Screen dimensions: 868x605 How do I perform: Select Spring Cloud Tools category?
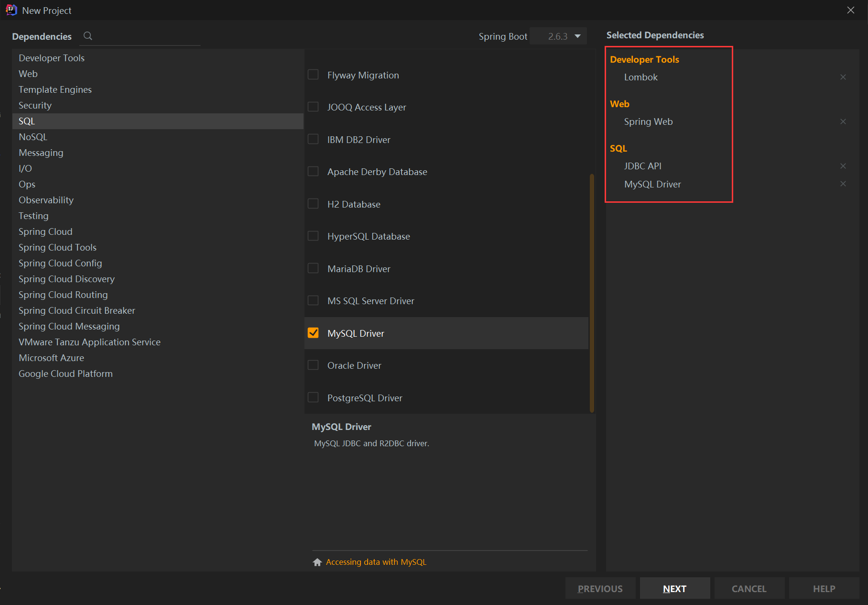click(x=158, y=247)
